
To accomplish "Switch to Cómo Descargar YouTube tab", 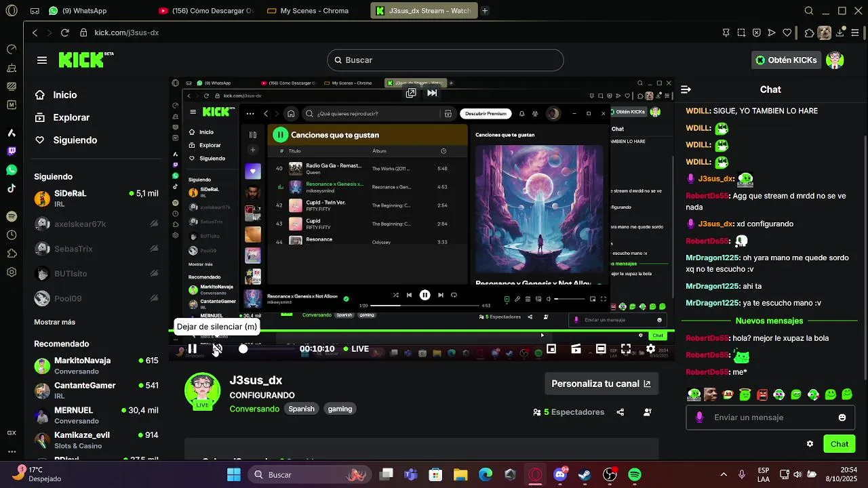I will point(207,11).
